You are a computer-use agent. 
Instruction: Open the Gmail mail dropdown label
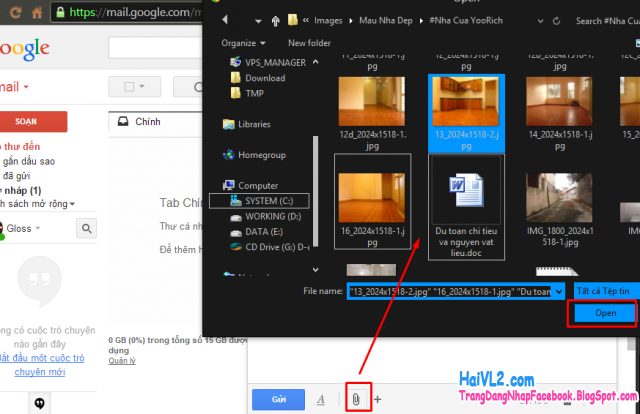coord(15,87)
